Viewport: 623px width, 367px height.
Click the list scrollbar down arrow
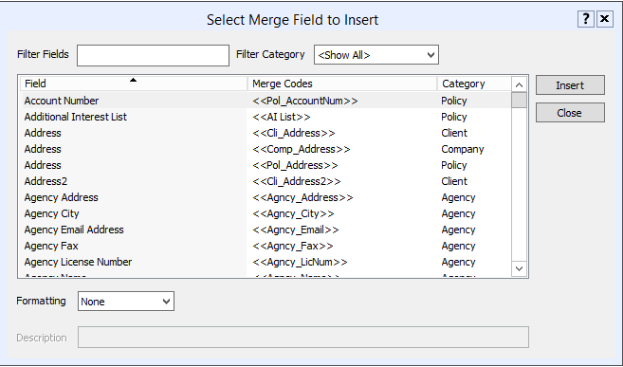pos(519,268)
